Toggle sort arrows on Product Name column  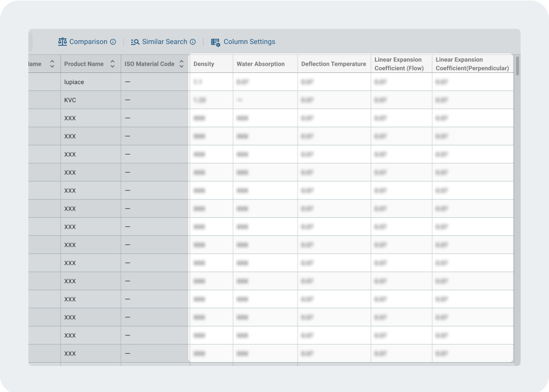click(x=112, y=64)
